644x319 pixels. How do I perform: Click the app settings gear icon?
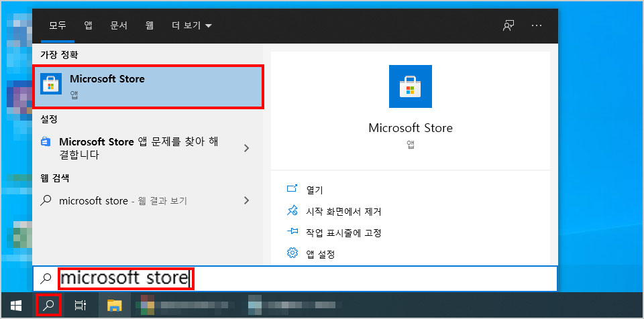pyautogui.click(x=292, y=253)
